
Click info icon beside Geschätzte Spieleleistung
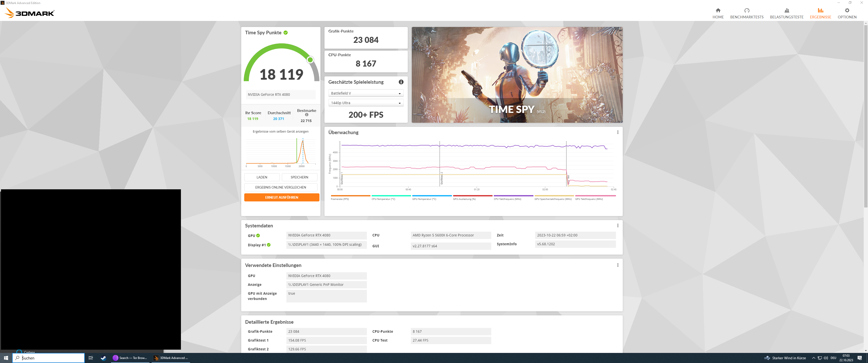tap(401, 82)
